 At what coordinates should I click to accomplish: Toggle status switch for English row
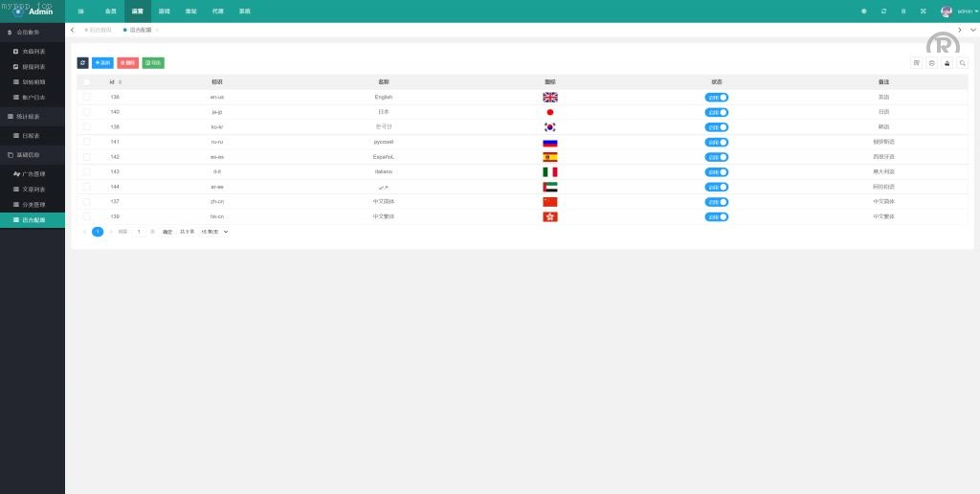[717, 97]
